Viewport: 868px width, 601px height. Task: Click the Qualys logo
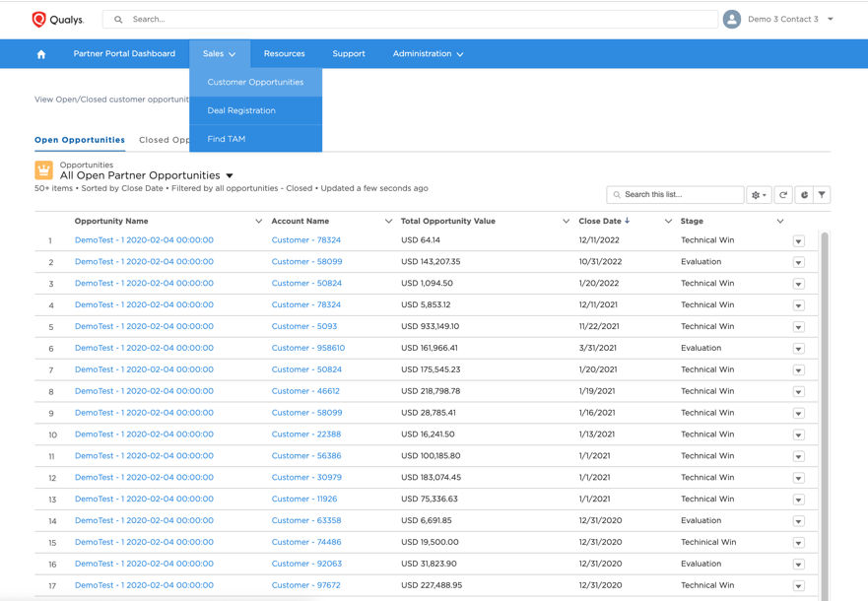(58, 19)
